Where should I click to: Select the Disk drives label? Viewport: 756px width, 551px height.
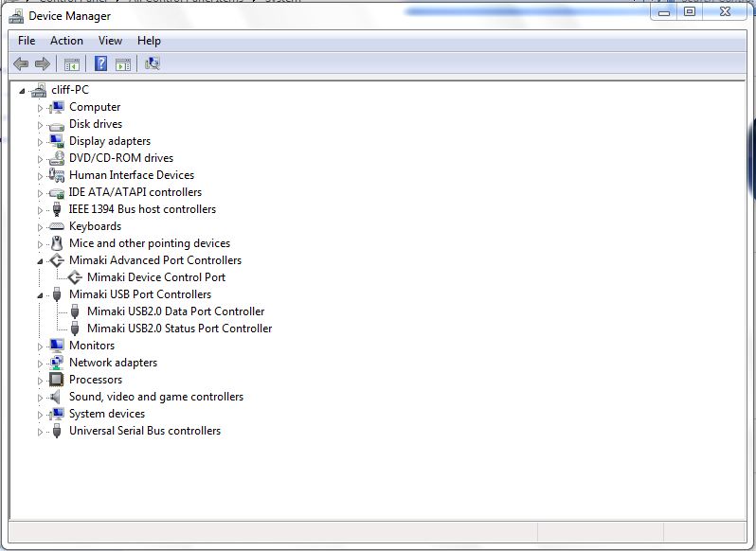(96, 124)
